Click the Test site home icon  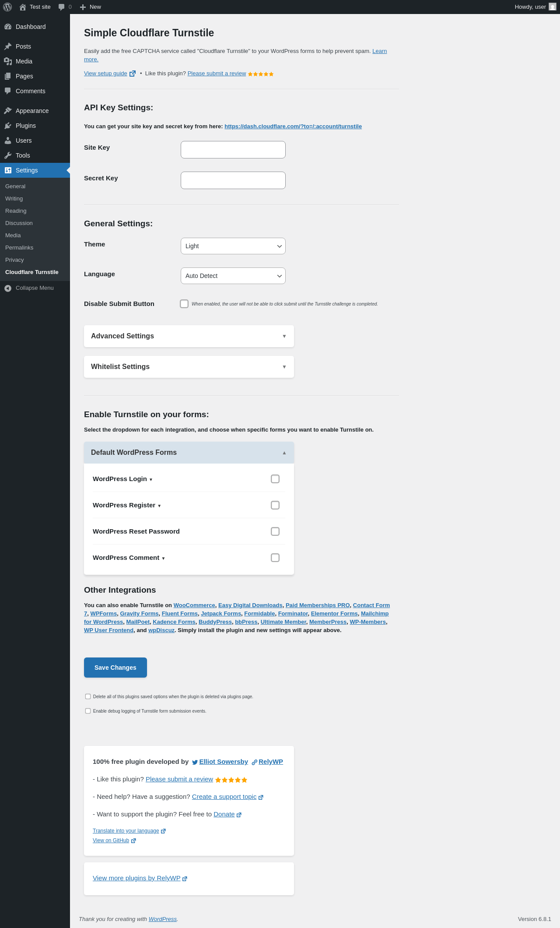[23, 7]
